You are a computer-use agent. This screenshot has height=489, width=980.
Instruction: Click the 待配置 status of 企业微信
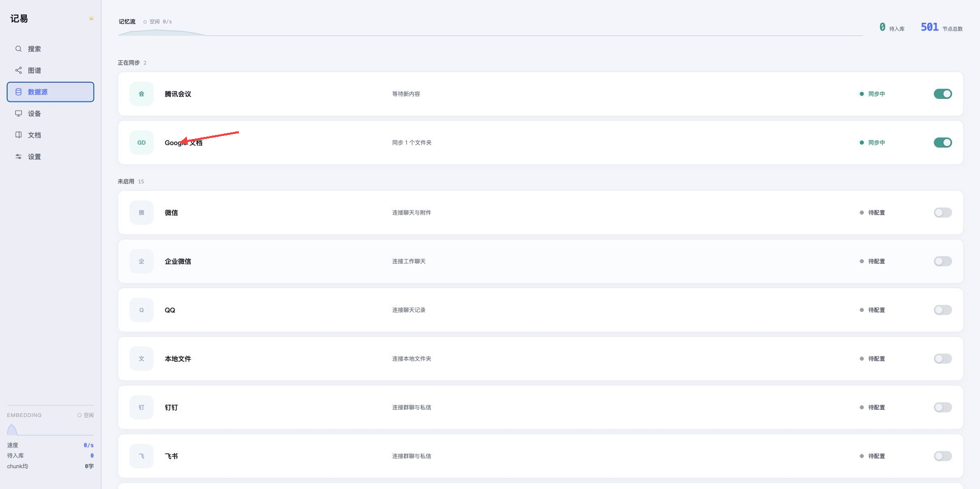[x=872, y=261]
